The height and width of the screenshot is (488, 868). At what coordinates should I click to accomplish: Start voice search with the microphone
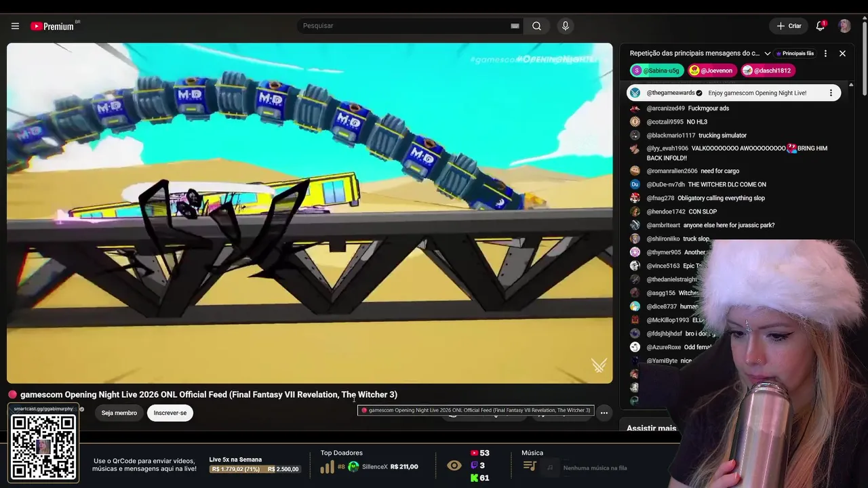point(566,26)
